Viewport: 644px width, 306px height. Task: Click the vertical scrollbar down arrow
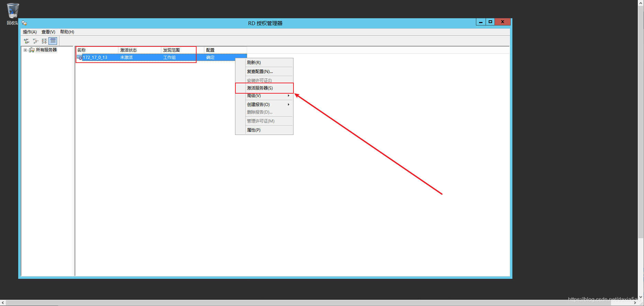pyautogui.click(x=641, y=297)
